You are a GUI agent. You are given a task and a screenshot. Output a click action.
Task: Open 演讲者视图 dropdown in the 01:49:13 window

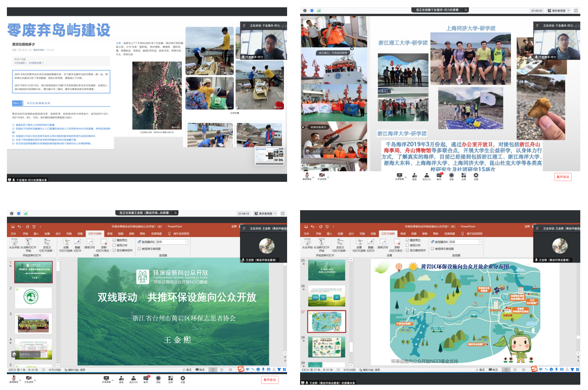click(x=265, y=213)
